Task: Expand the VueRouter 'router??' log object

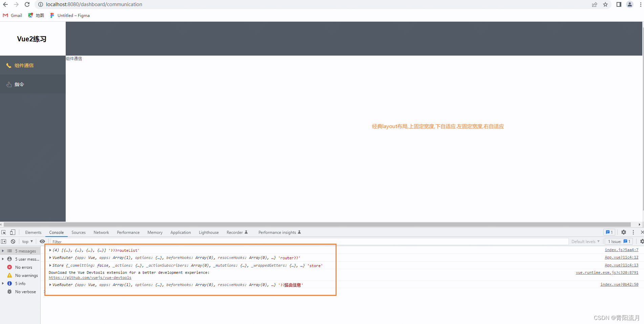Action: pos(50,258)
